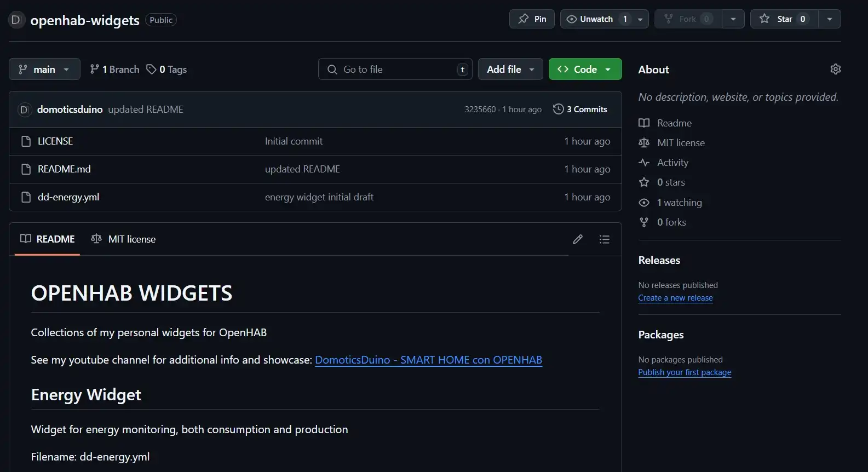
Task: Click the pulse icon beside Activity
Action: point(644,163)
